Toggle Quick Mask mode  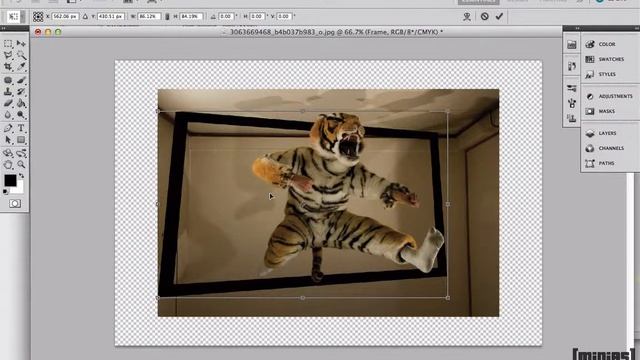tap(15, 203)
